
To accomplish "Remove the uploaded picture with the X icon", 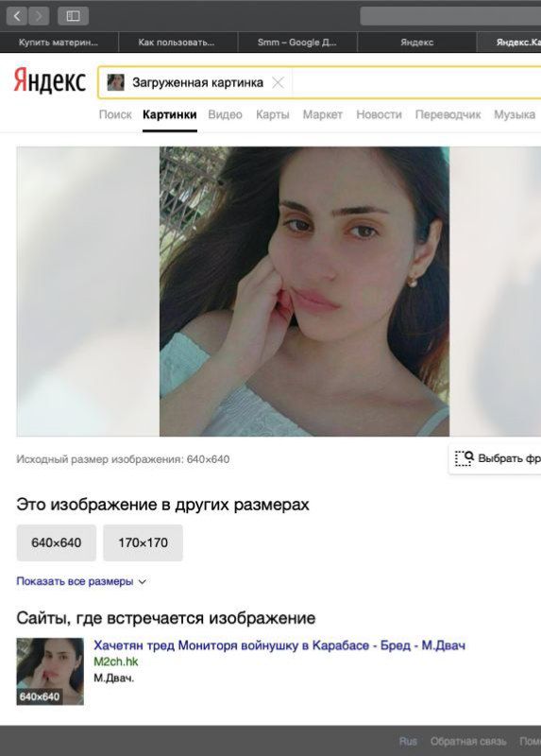I will (278, 83).
